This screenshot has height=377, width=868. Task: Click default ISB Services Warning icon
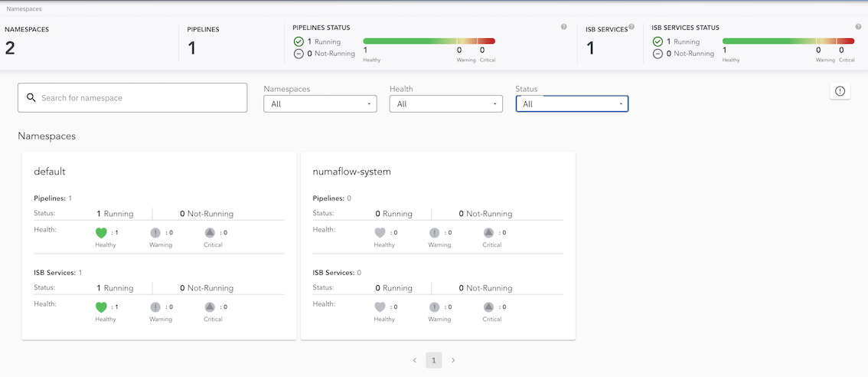click(155, 307)
